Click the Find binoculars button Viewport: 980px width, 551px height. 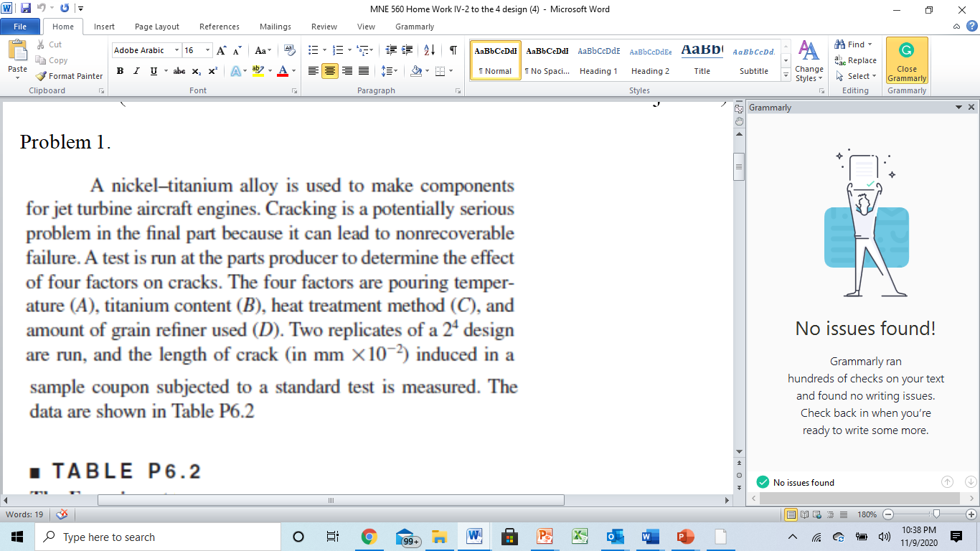(853, 44)
